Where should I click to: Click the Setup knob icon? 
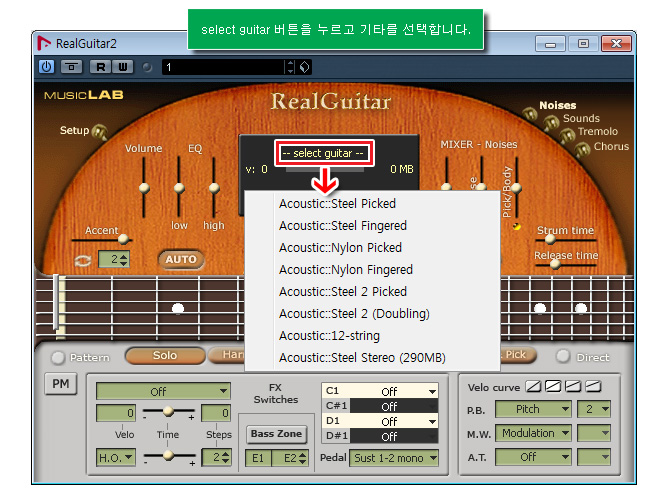coord(99,132)
